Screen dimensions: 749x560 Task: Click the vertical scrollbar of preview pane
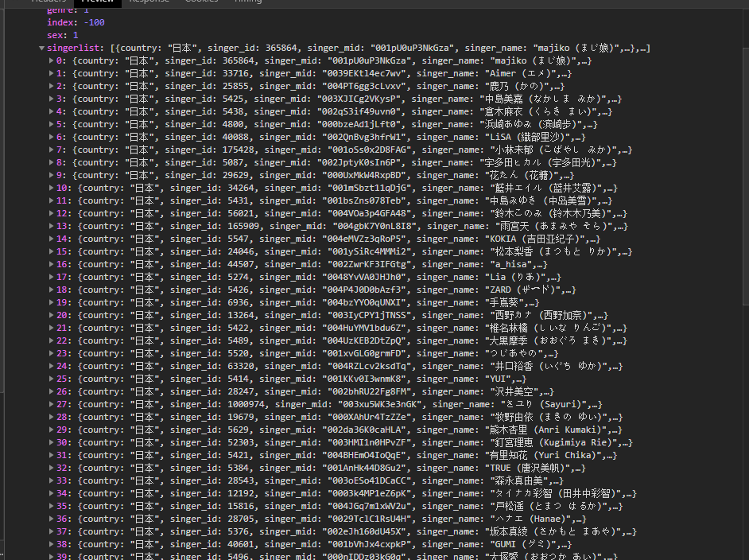coord(746,177)
